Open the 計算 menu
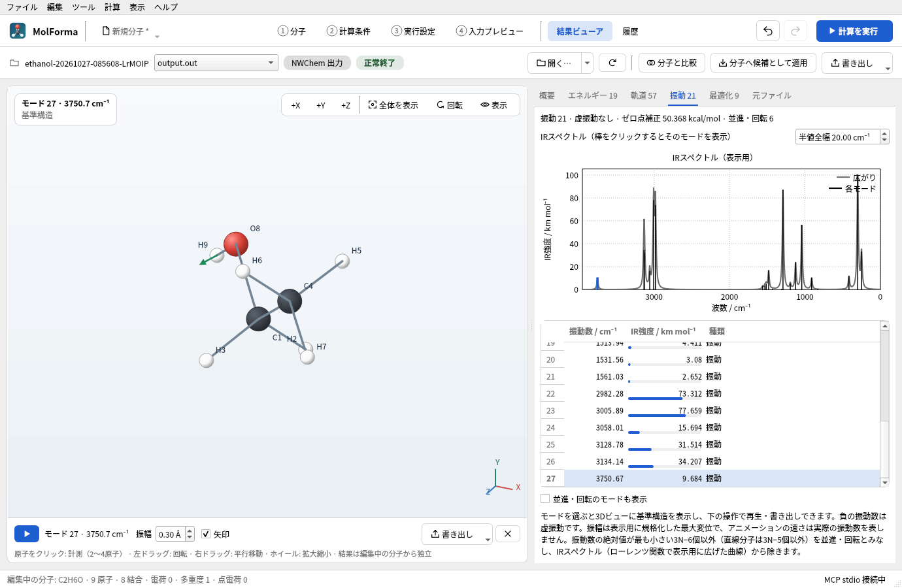902x588 pixels. pos(112,7)
